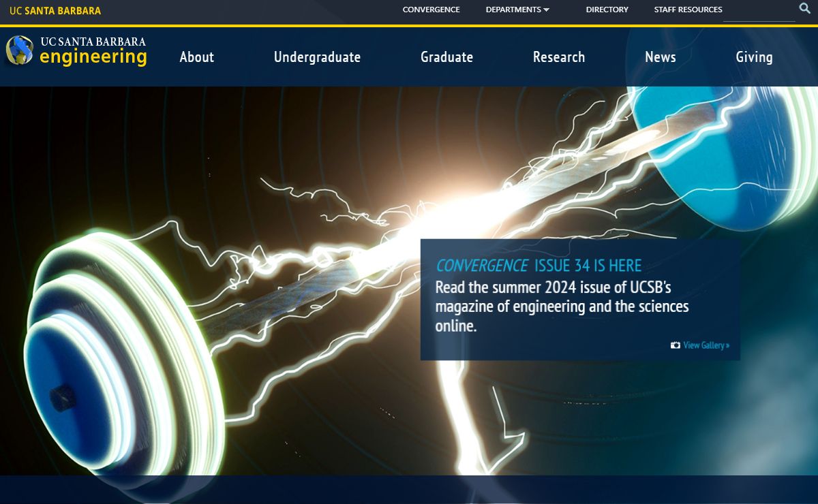Focus the search input field

759,12
